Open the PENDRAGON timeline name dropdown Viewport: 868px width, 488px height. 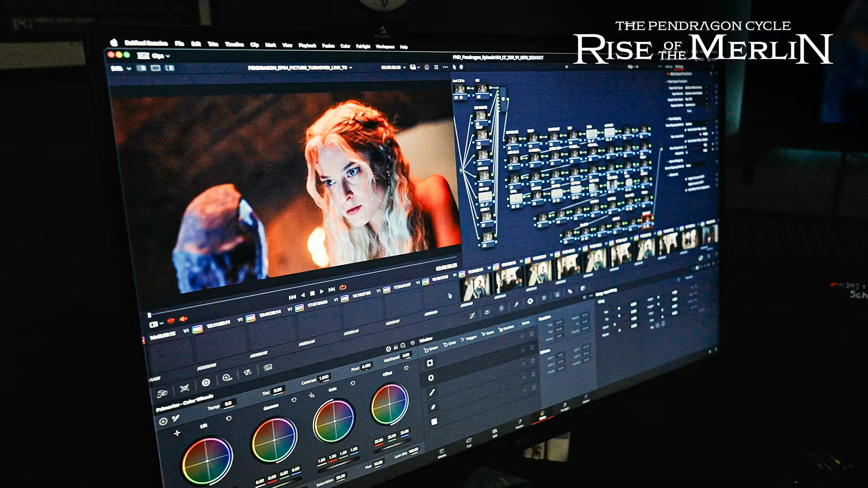(x=350, y=68)
